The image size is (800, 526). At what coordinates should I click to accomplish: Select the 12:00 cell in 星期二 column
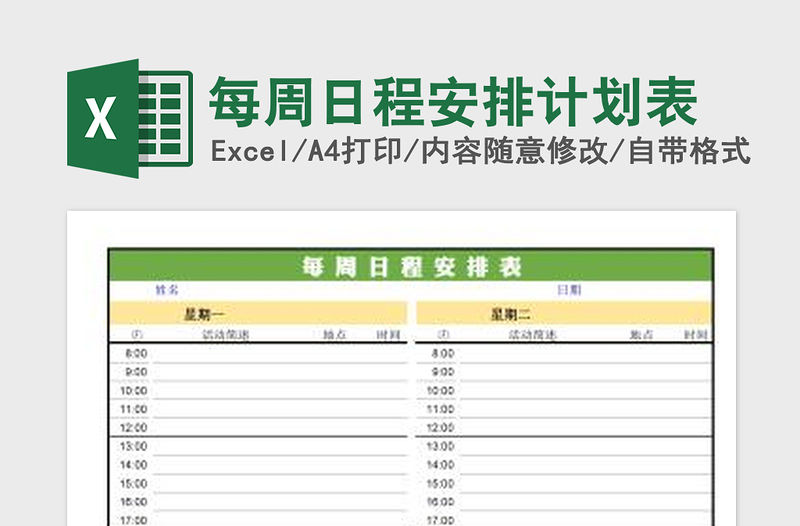coord(440,428)
